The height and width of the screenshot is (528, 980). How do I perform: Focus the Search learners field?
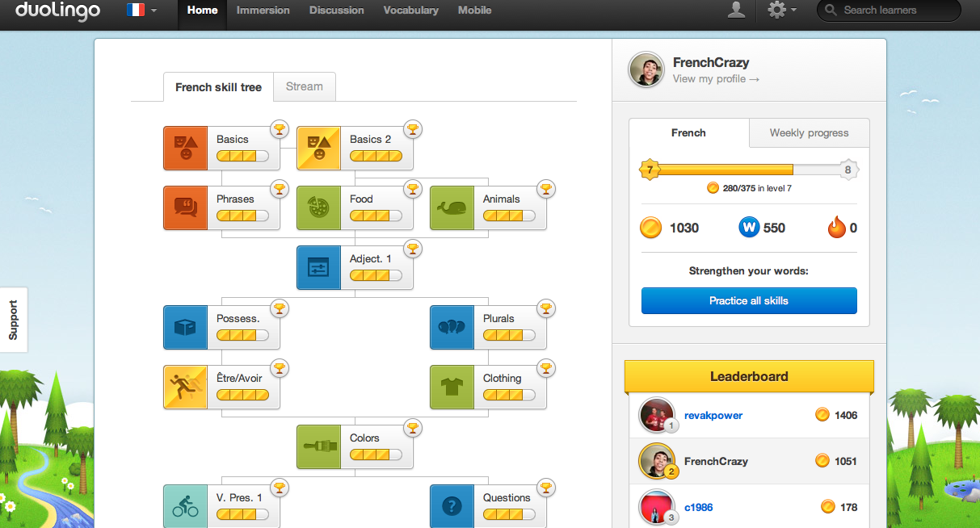click(x=897, y=10)
